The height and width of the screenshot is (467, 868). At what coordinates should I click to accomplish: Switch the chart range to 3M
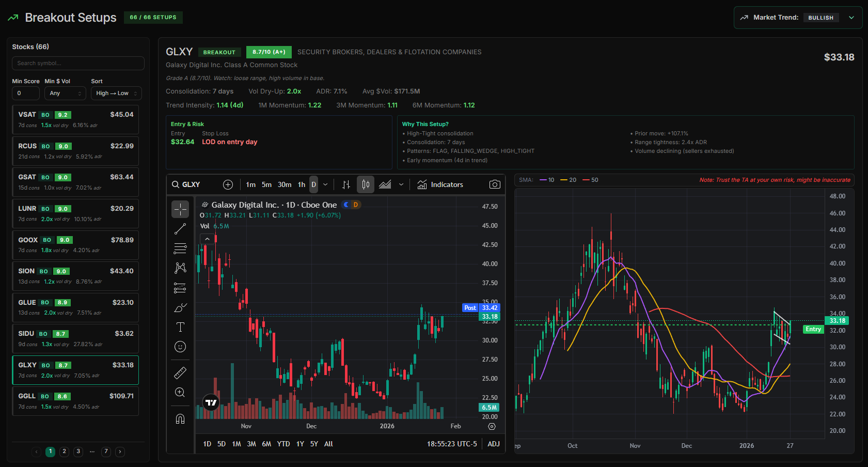pos(251,444)
